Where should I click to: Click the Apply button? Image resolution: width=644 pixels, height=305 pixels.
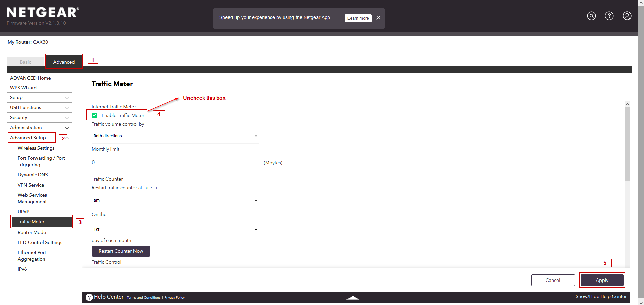click(602, 280)
